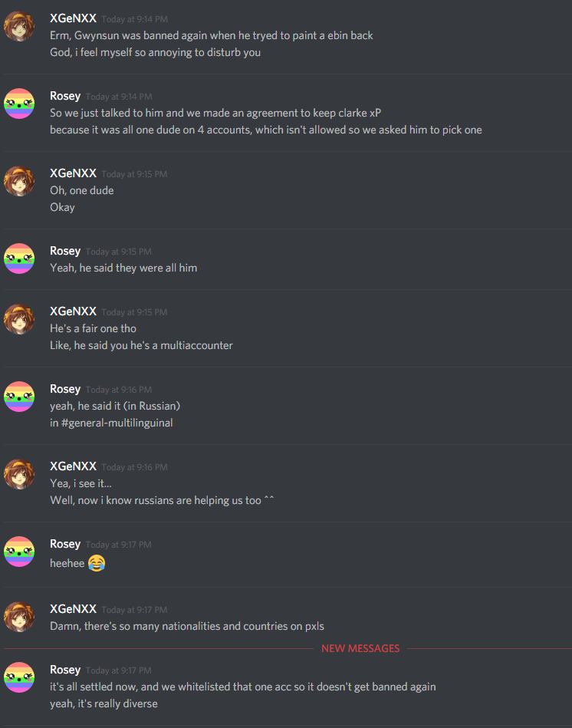
Task: Click XGeNXX avatar beside 'Yea, i see it...'
Action: pos(19,475)
